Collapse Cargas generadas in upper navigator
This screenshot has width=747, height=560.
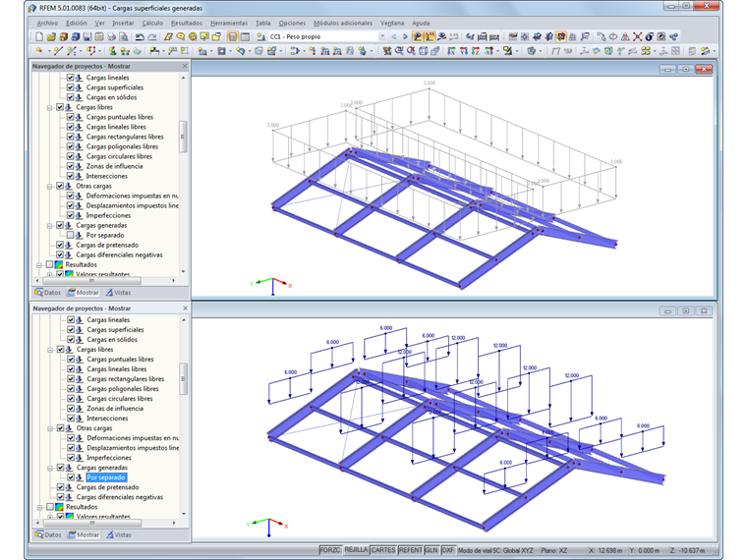pos(49,226)
